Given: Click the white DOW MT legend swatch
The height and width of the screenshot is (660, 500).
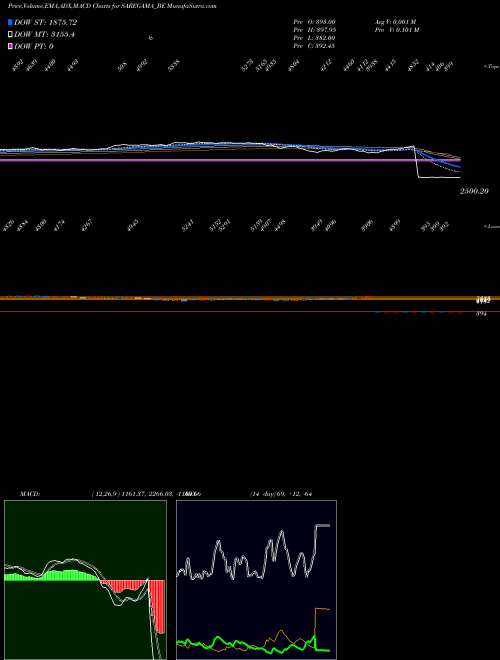Looking at the screenshot, I should [x=11, y=35].
